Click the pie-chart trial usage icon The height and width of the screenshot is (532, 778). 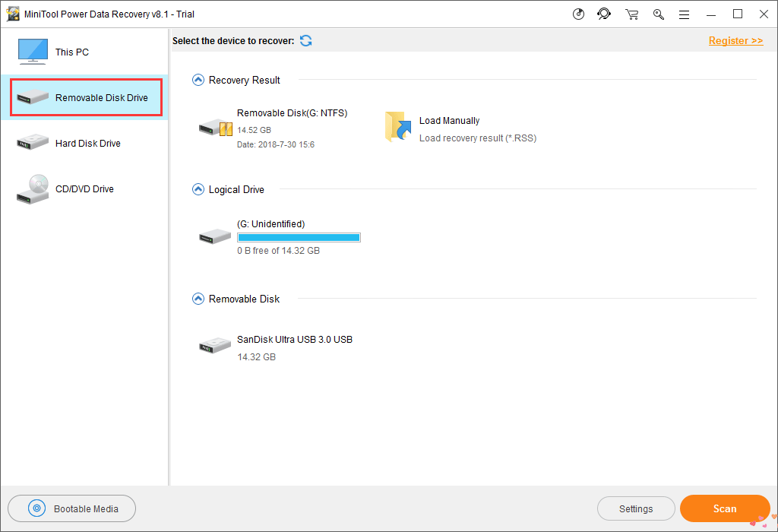click(x=578, y=14)
